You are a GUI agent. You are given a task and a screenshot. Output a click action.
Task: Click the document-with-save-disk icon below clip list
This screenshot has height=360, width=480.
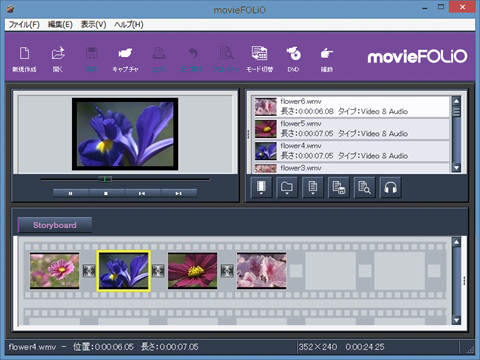pos(339,187)
